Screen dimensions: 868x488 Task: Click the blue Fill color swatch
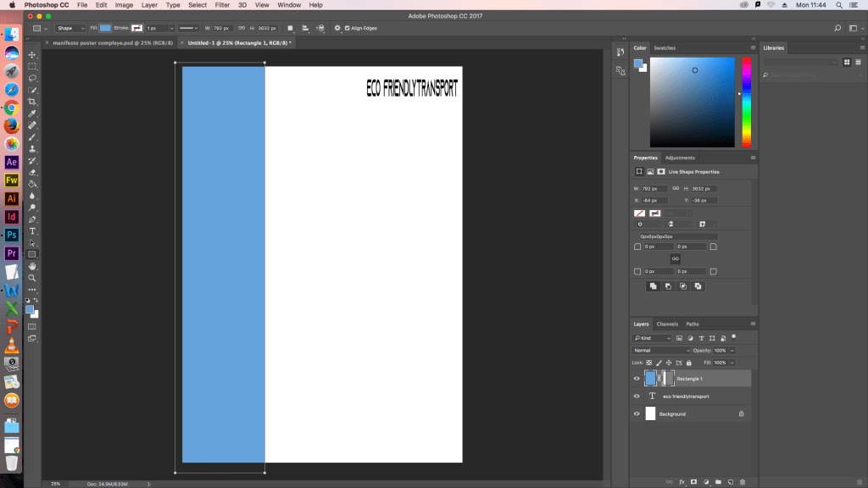(105, 28)
